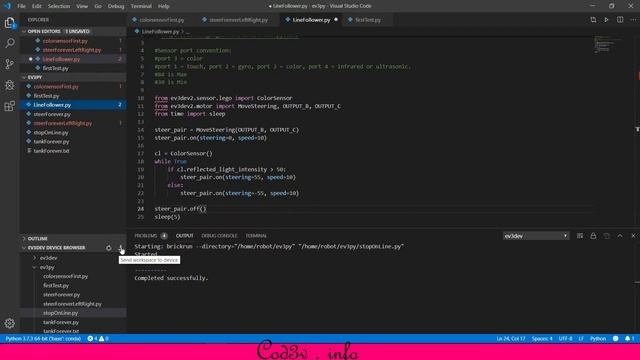Open the Go menu
Viewport: 640px width, 360px height.
[x=98, y=6]
